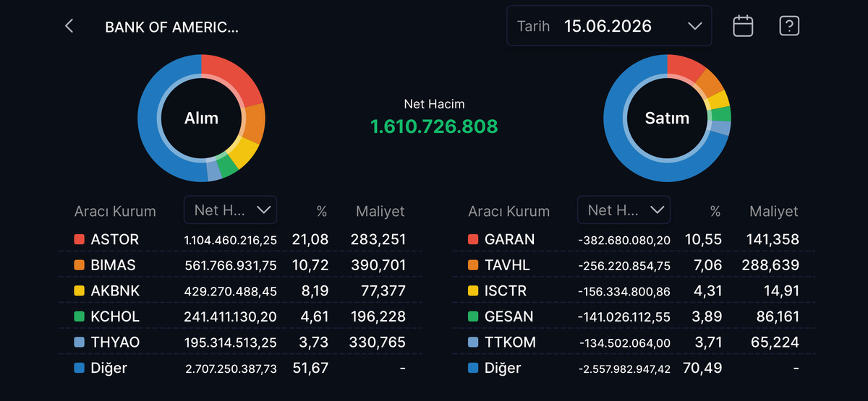The width and height of the screenshot is (868, 401).
Task: Select the BIMAS row in buy list
Action: (240, 265)
